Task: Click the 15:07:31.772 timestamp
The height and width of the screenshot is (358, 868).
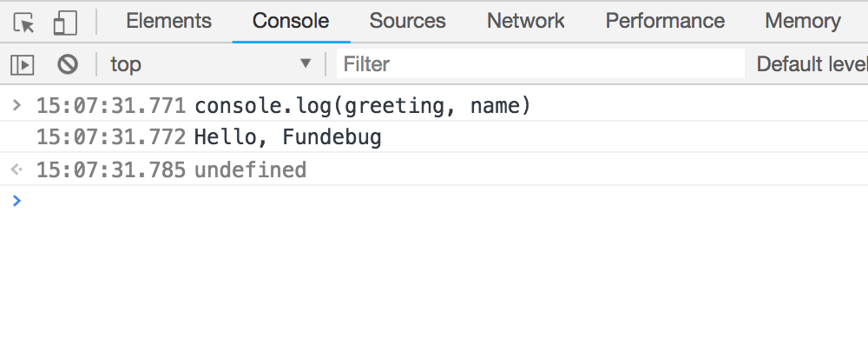Action: [x=111, y=137]
